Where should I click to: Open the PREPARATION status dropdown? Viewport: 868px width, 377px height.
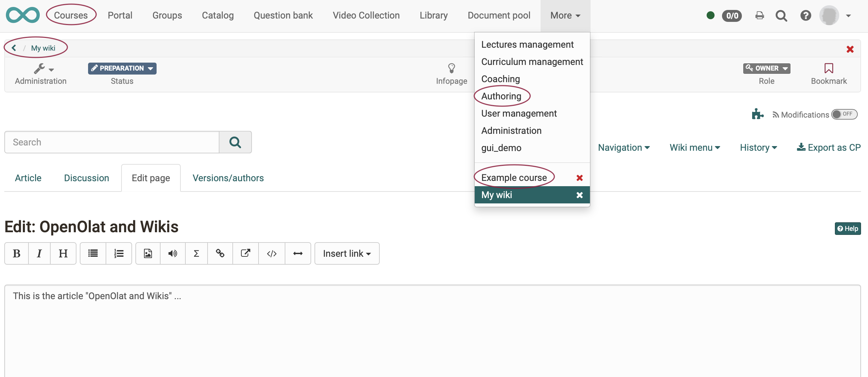click(x=122, y=68)
